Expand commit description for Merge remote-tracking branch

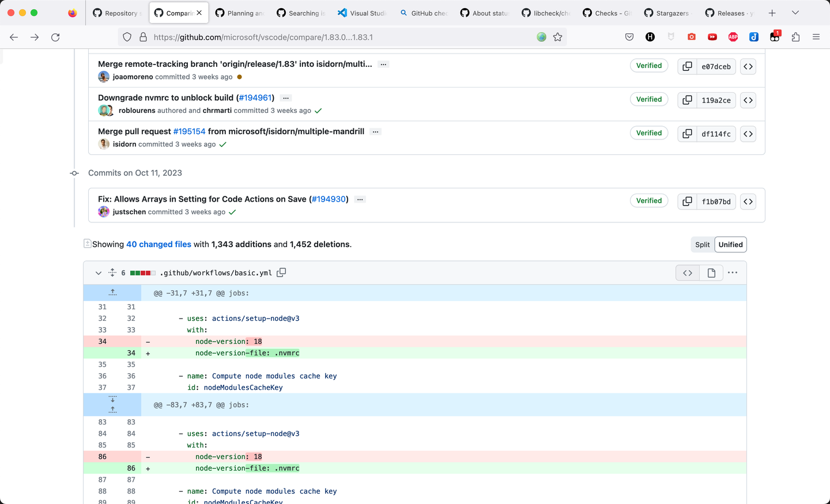click(x=383, y=64)
